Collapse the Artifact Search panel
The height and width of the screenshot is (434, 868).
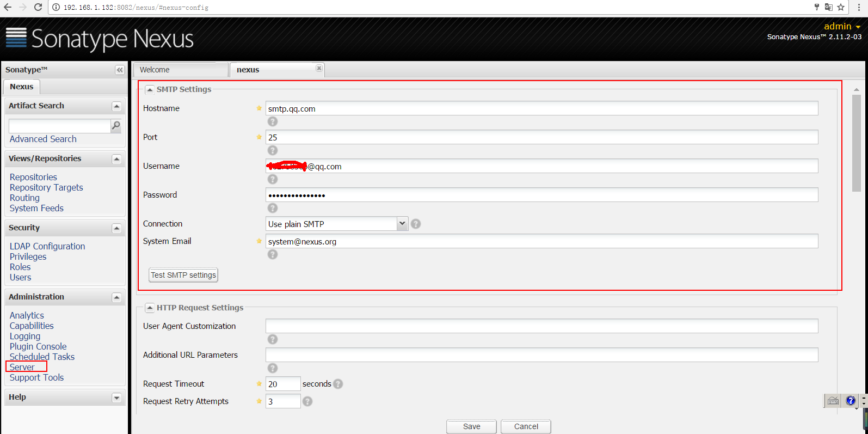(x=116, y=106)
